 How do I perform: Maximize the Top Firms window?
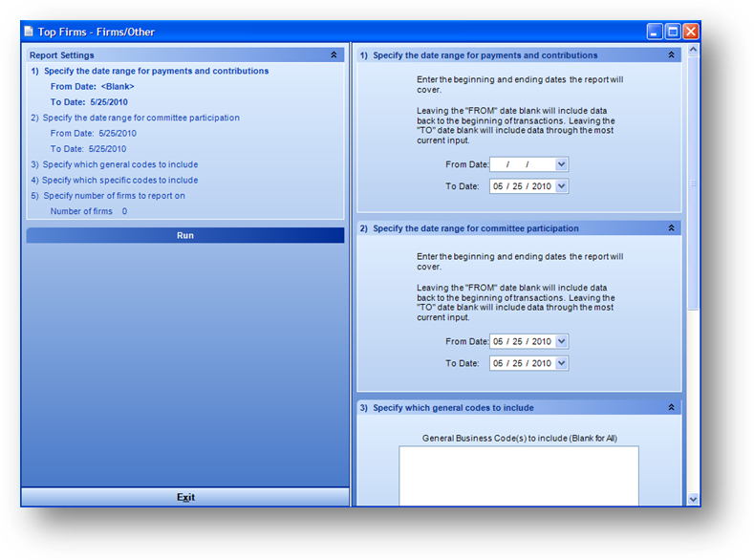pos(672,32)
